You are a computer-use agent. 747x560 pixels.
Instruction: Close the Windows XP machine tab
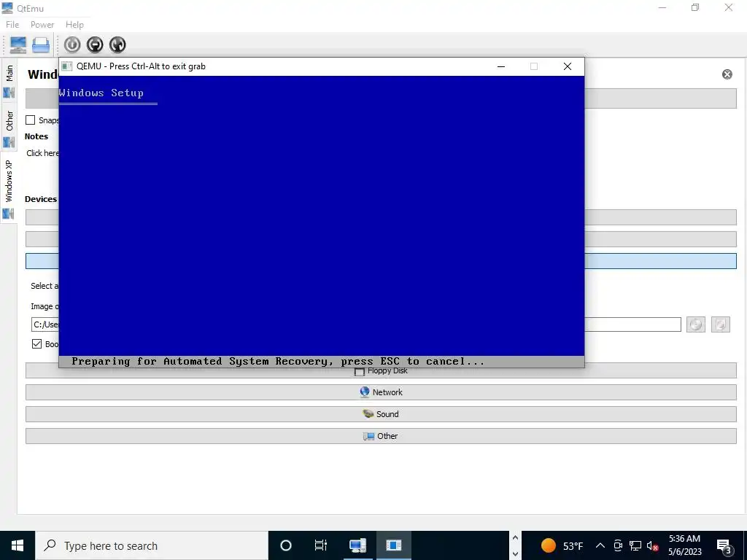click(x=727, y=74)
